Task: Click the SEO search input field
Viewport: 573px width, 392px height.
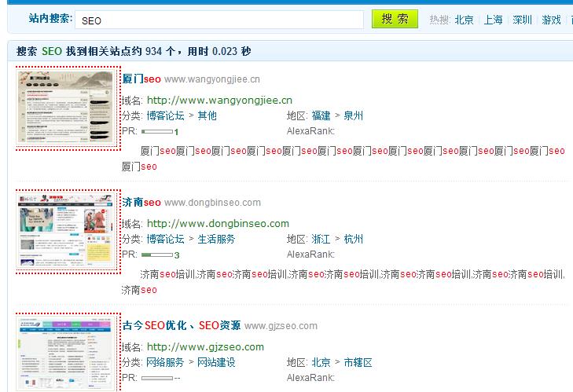Action: pos(219,20)
